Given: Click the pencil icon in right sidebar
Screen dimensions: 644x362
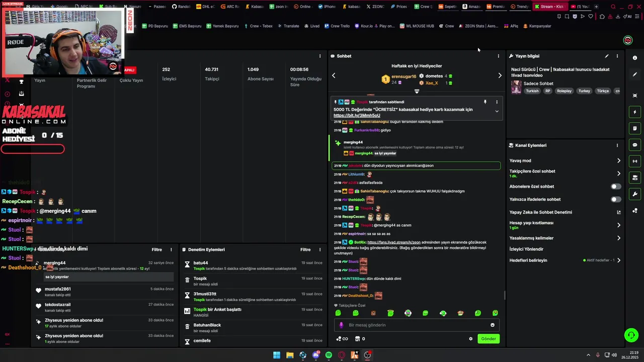Looking at the screenshot, I should (x=635, y=74).
